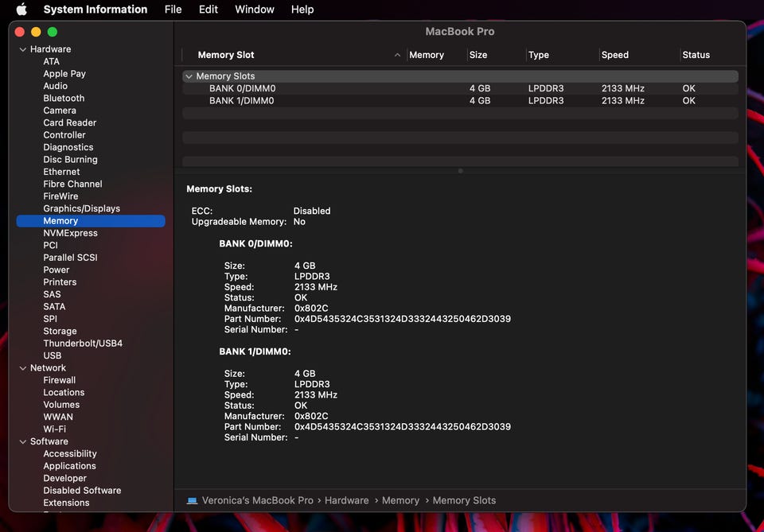Open the Window menu
Image resolution: width=764 pixels, height=532 pixels.
pyautogui.click(x=255, y=10)
